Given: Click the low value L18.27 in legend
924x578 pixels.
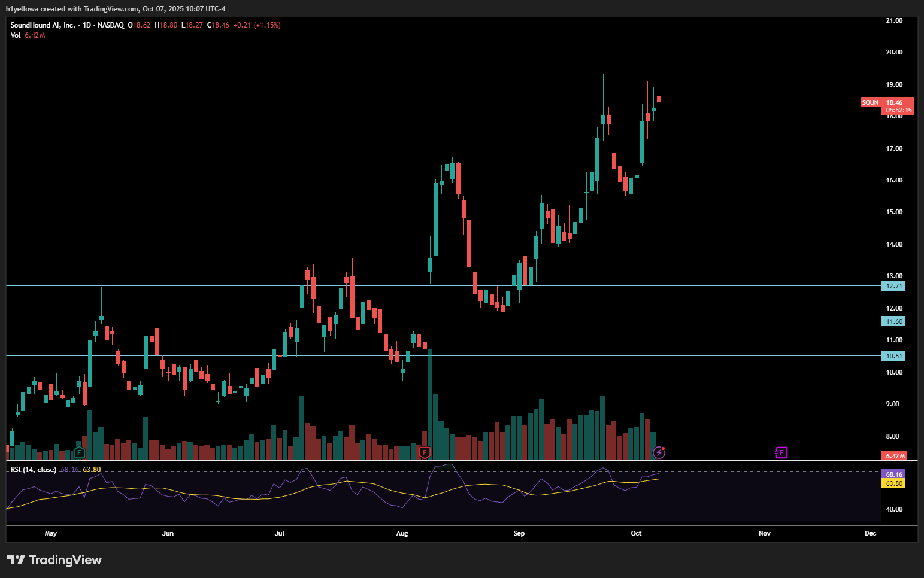Looking at the screenshot, I should (x=192, y=25).
